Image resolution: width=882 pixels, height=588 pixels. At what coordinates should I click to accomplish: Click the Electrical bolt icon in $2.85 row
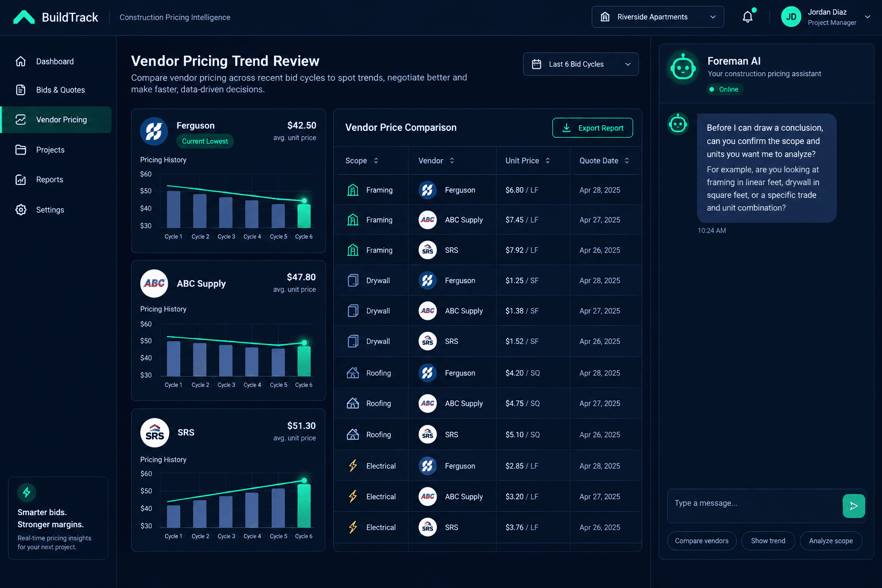353,466
